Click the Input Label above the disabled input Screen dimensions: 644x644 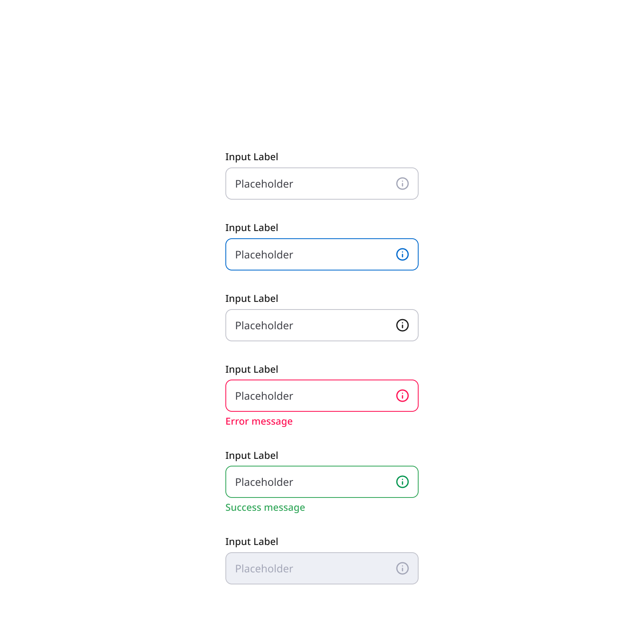coord(252,541)
